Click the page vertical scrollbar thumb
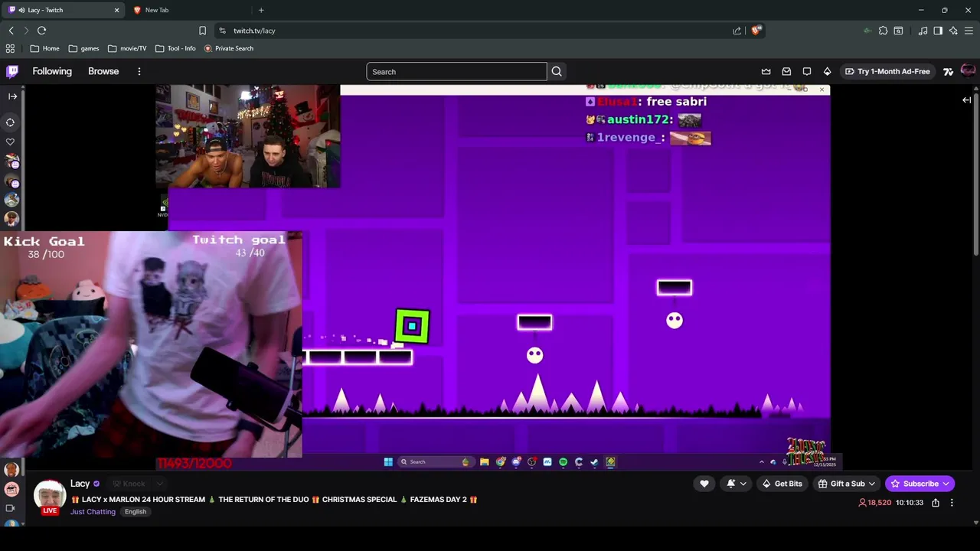Screen dimensions: 980x551 [x=976, y=173]
